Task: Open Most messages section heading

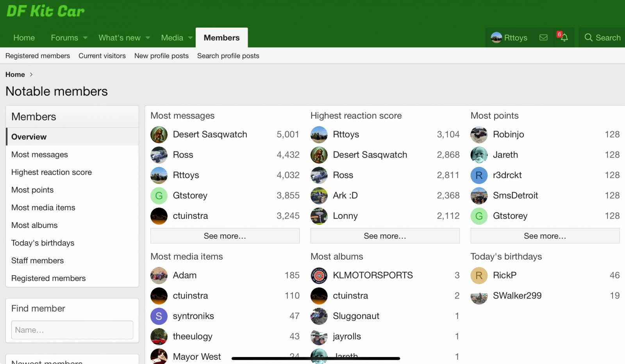Action: (182, 116)
